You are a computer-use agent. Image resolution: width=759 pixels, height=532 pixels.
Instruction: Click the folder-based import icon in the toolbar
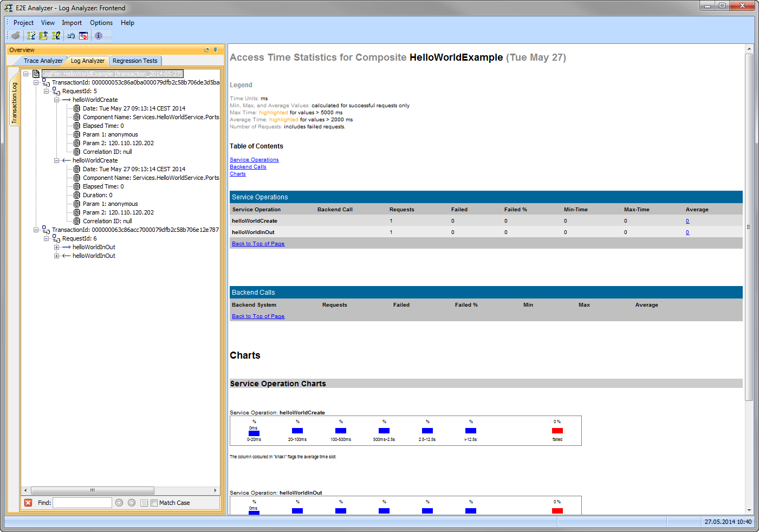pos(43,36)
